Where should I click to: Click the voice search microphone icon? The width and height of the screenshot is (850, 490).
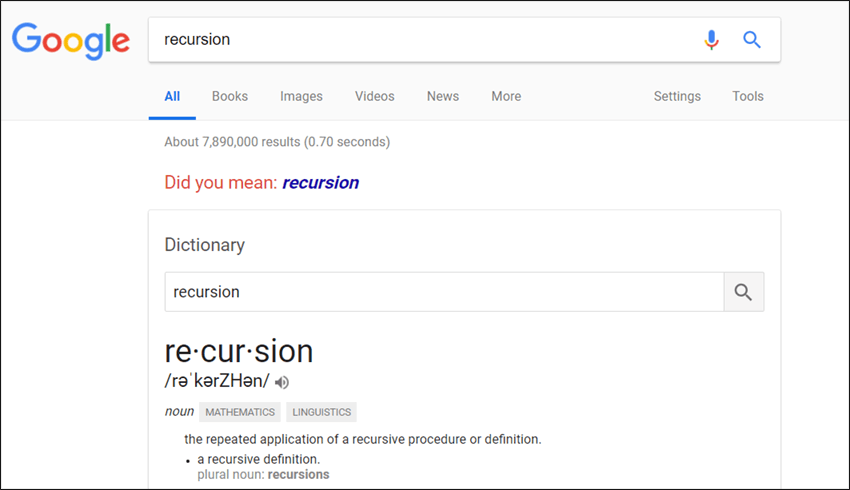711,40
